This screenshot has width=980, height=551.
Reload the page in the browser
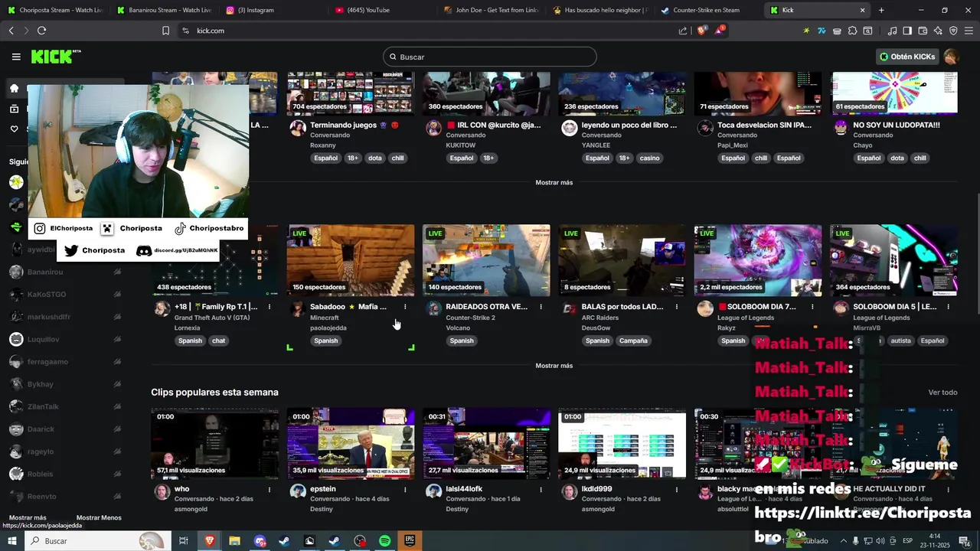click(41, 31)
